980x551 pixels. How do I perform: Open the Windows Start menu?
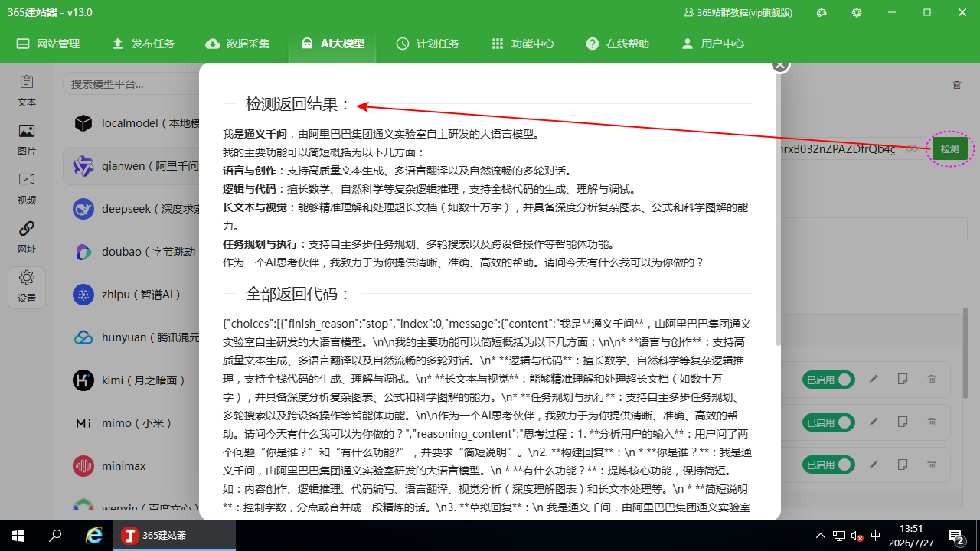[18, 536]
